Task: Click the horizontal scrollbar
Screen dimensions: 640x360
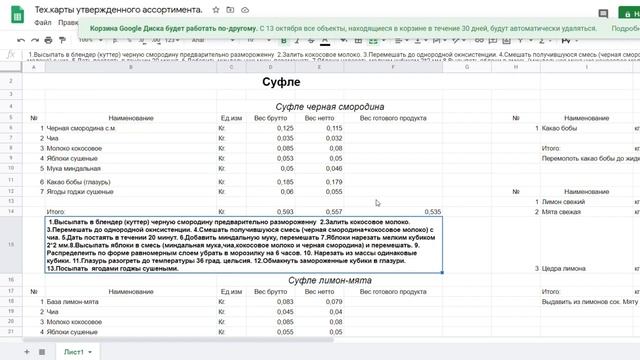Action: coord(178,340)
